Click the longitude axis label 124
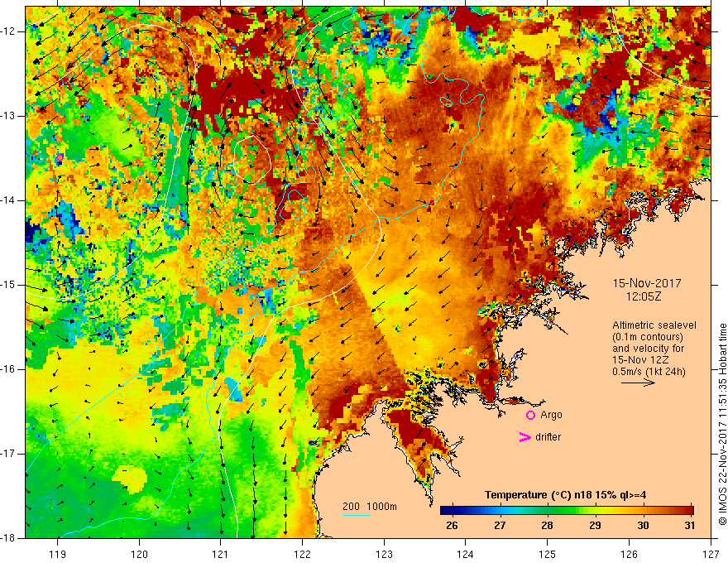The image size is (728, 563). pyautogui.click(x=466, y=554)
